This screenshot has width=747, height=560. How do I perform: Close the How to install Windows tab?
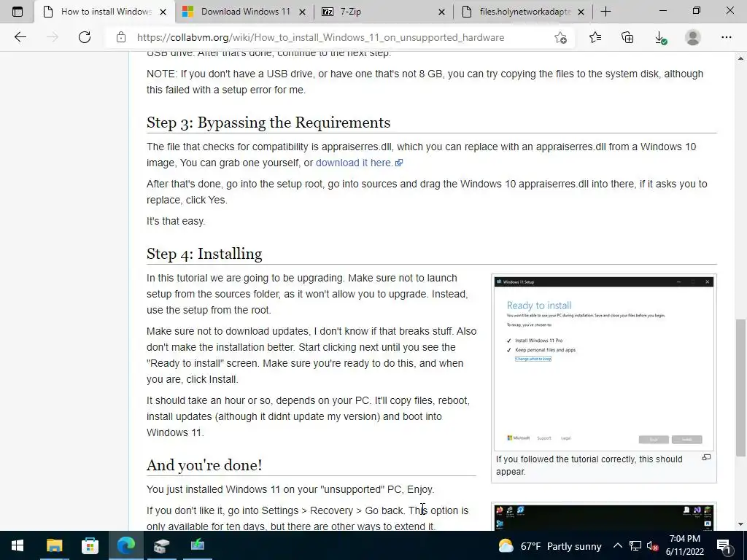click(163, 12)
